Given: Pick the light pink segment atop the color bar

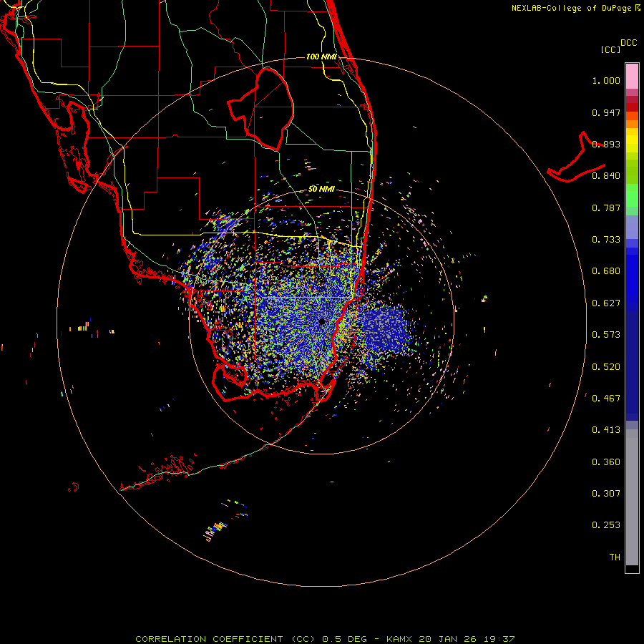Looking at the screenshot, I should point(632,77).
